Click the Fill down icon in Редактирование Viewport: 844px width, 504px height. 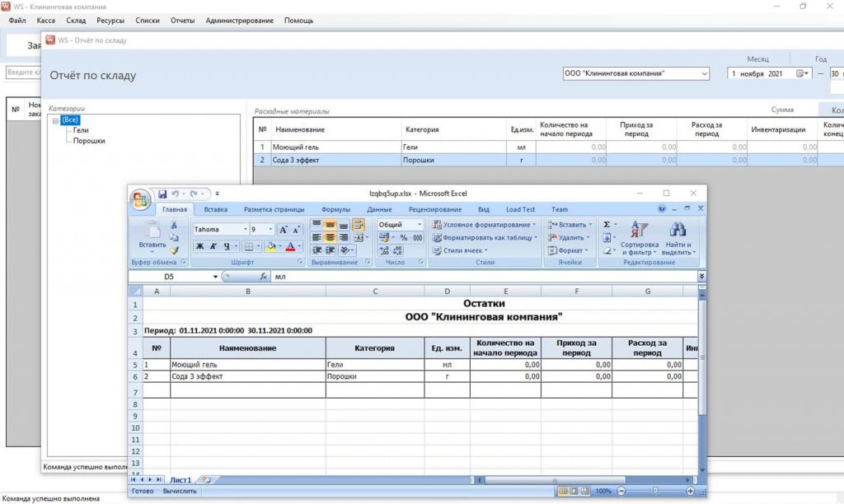(x=607, y=238)
